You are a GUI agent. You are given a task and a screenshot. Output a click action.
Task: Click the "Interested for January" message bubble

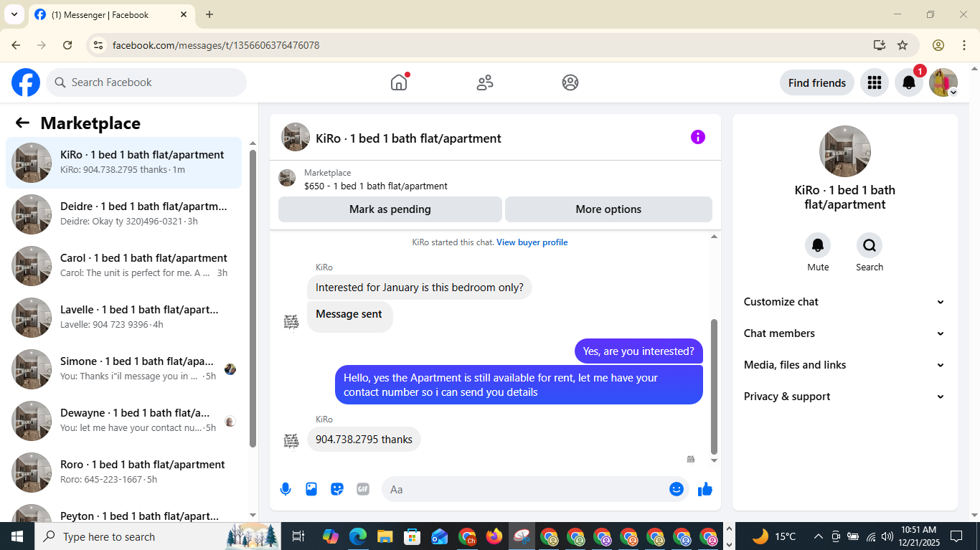[x=420, y=288]
